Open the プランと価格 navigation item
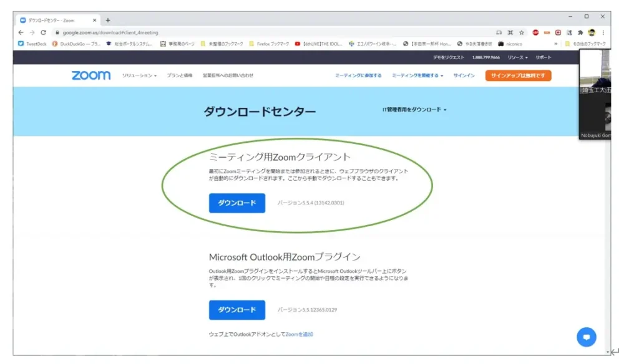 click(180, 75)
